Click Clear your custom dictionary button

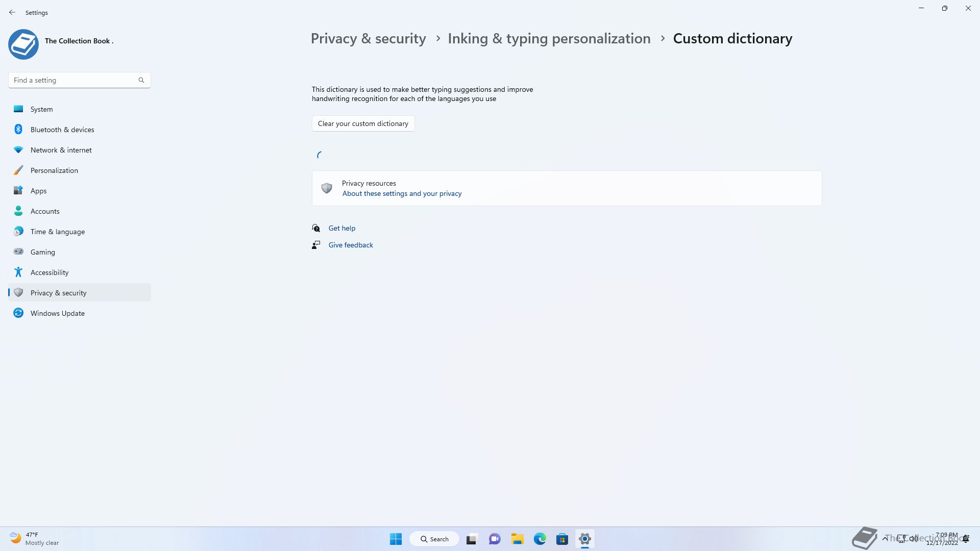point(363,123)
